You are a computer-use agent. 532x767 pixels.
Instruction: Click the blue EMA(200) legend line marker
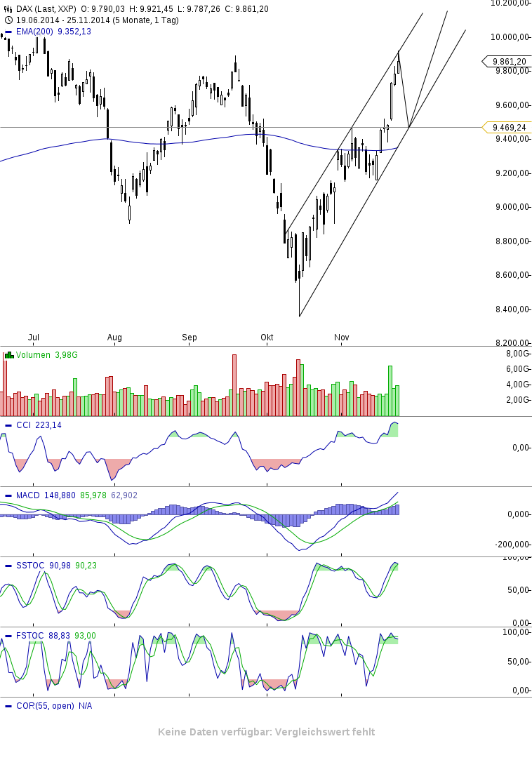tap(8, 32)
